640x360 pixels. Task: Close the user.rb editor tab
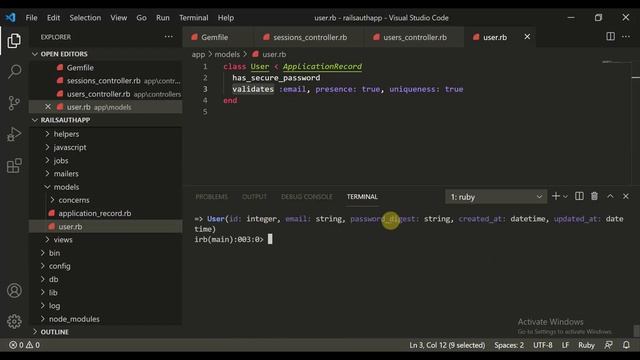coord(527,37)
